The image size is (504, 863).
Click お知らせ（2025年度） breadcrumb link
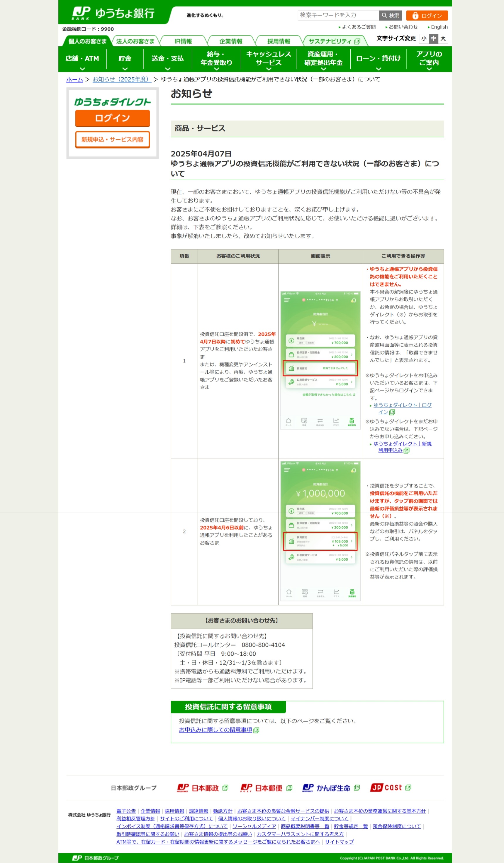122,79
